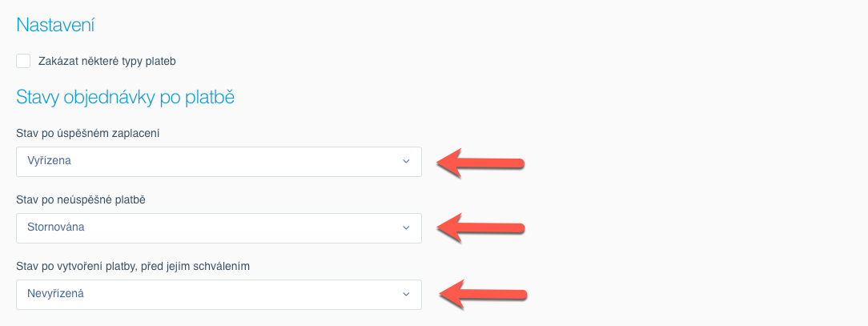The image size is (868, 326).
Task: Click the empty middle of the Stornována select box
Action: tap(240, 228)
